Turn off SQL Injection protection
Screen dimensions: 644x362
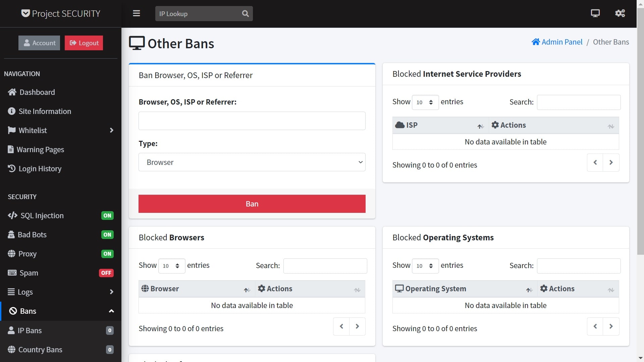[x=107, y=216]
